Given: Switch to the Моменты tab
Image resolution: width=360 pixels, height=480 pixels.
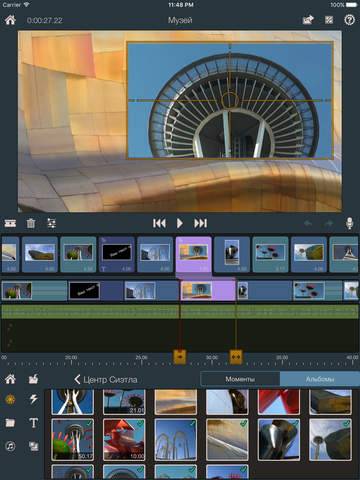Looking at the screenshot, I should coord(240,379).
